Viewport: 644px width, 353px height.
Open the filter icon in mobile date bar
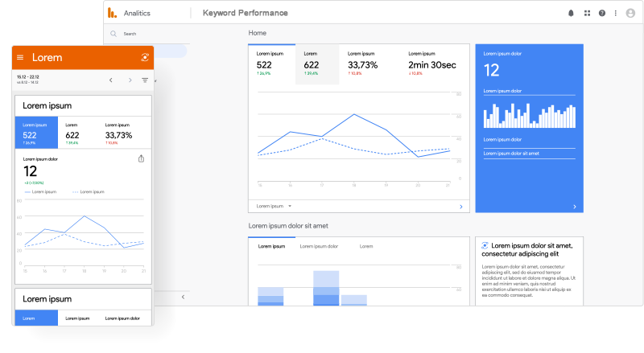(145, 80)
